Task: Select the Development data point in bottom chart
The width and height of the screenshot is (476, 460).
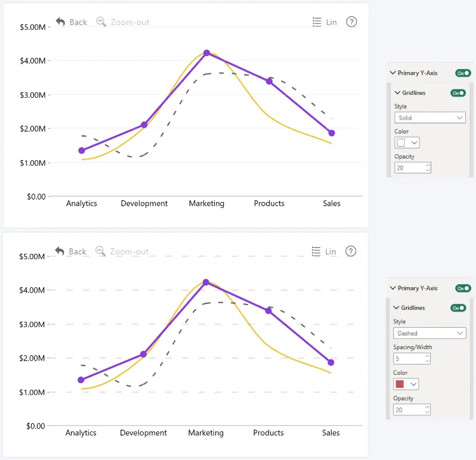Action: tap(144, 354)
